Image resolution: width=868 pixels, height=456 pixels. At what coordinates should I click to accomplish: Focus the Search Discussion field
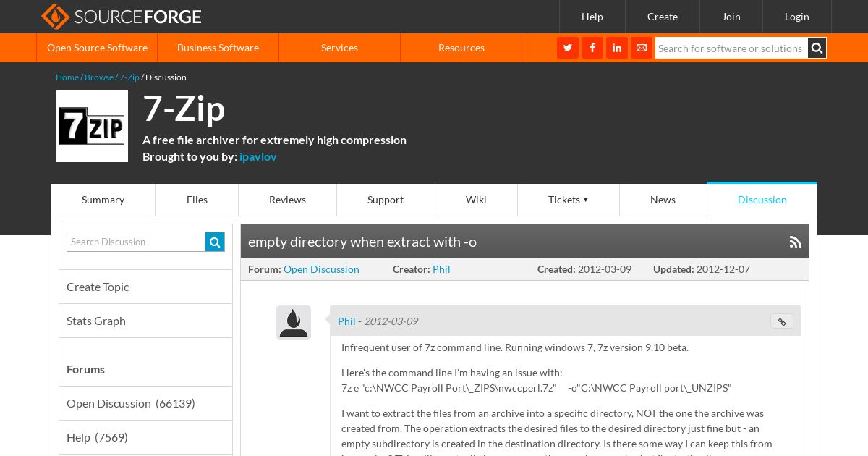click(x=136, y=242)
